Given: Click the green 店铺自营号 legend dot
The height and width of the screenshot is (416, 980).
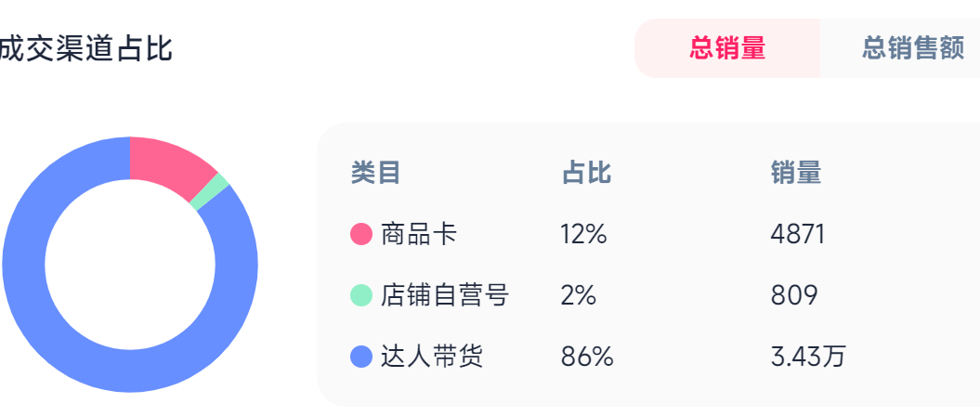Looking at the screenshot, I should (x=361, y=296).
